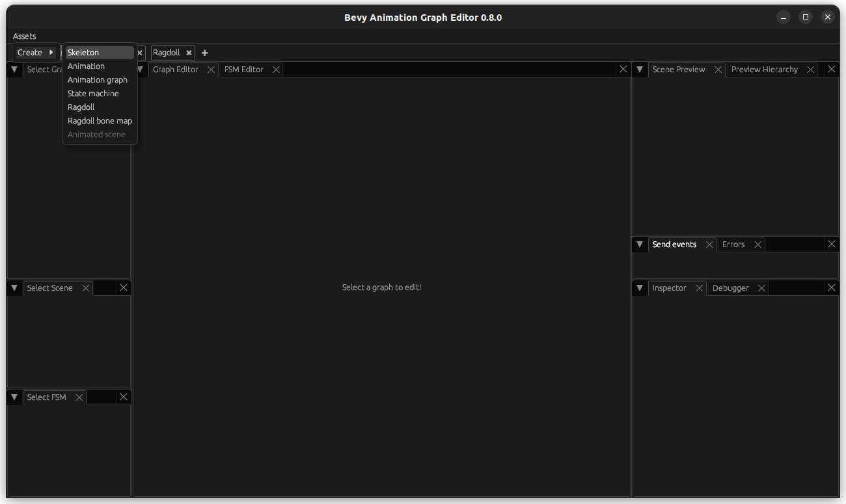The width and height of the screenshot is (846, 504).
Task: Open the Graph Editor panel's triangle menu
Action: (x=140, y=69)
